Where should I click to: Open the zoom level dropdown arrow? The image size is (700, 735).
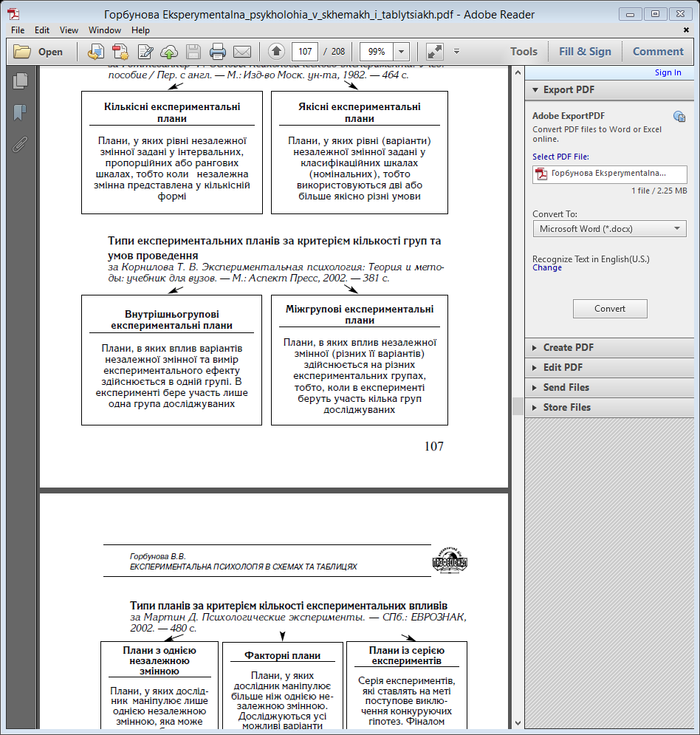(401, 52)
